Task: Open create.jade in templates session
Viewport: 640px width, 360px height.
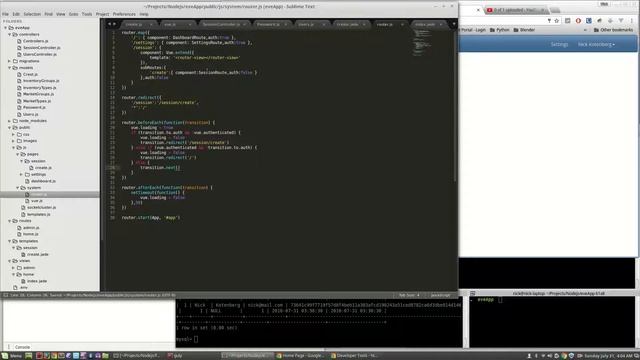Action: pyautogui.click(x=38, y=254)
